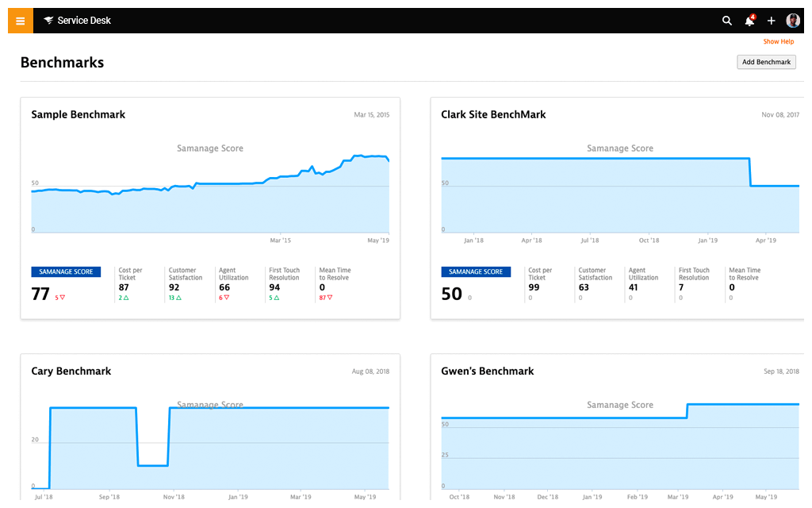Click the Service Desk logo
The width and height of the screenshot is (812, 508).
pyautogui.click(x=77, y=20)
